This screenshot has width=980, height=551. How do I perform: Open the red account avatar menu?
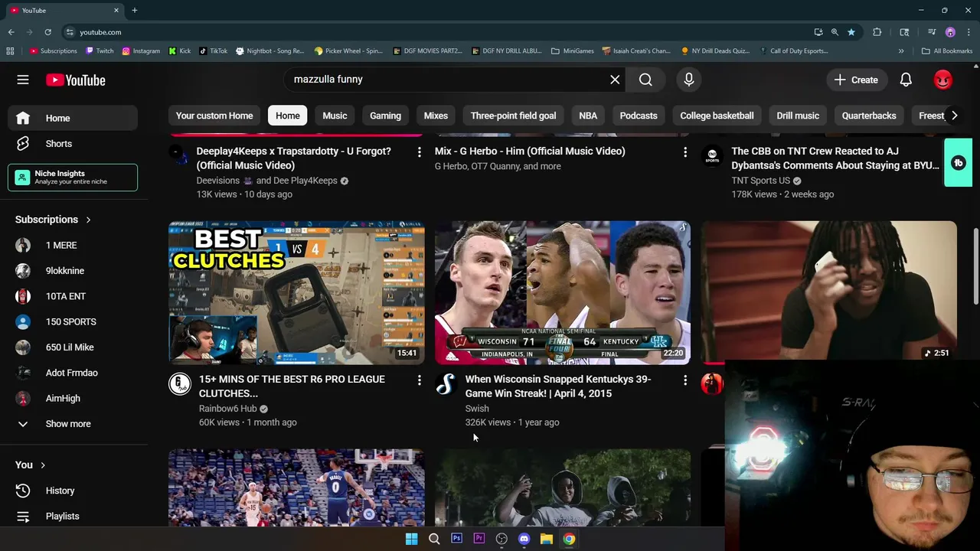(x=943, y=80)
